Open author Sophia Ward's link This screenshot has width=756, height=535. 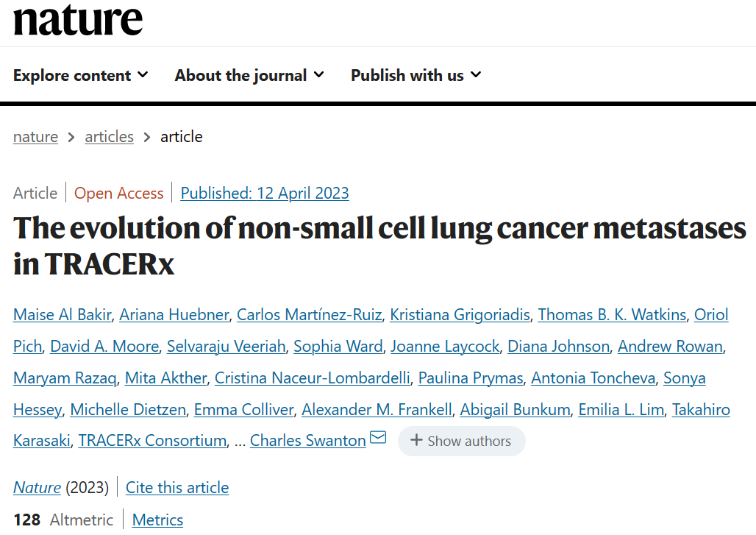(338, 347)
